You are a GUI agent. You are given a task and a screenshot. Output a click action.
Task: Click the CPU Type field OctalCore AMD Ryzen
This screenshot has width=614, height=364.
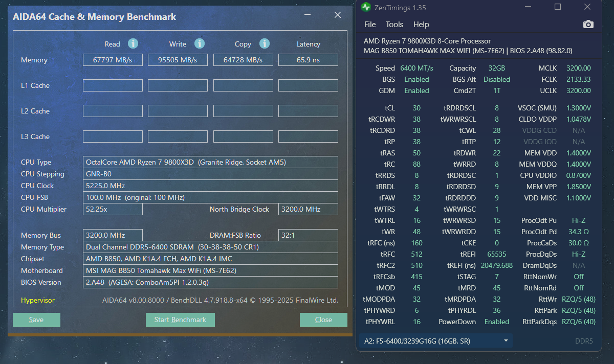(210, 162)
